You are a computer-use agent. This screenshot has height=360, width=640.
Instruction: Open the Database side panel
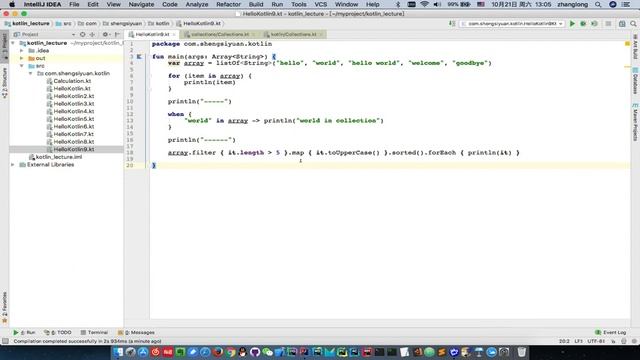[635, 81]
